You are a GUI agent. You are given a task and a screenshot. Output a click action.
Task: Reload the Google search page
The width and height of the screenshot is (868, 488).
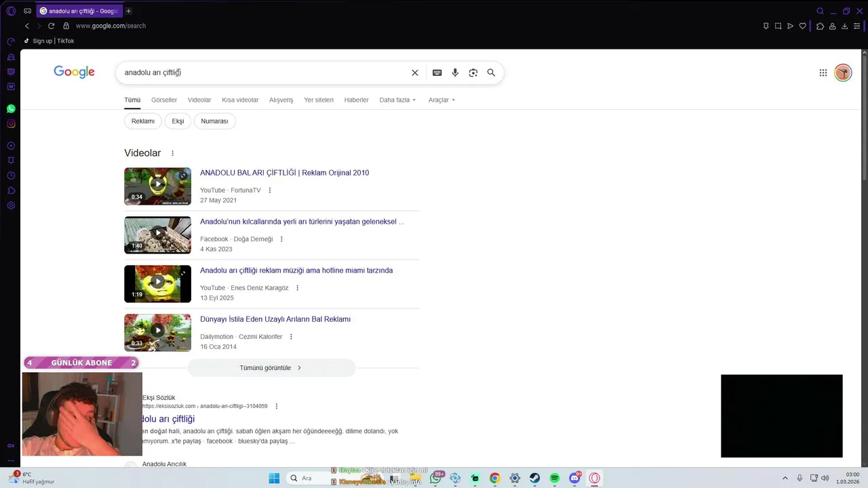coord(51,26)
